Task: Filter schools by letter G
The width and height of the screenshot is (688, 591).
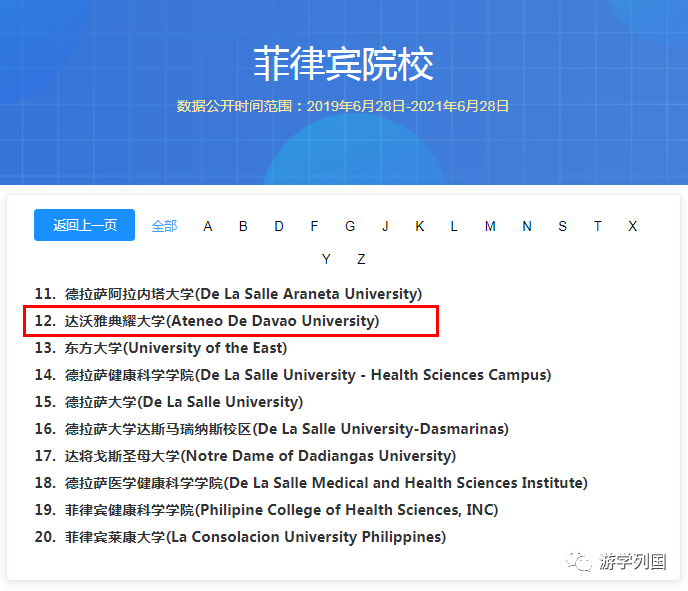Action: [x=350, y=226]
